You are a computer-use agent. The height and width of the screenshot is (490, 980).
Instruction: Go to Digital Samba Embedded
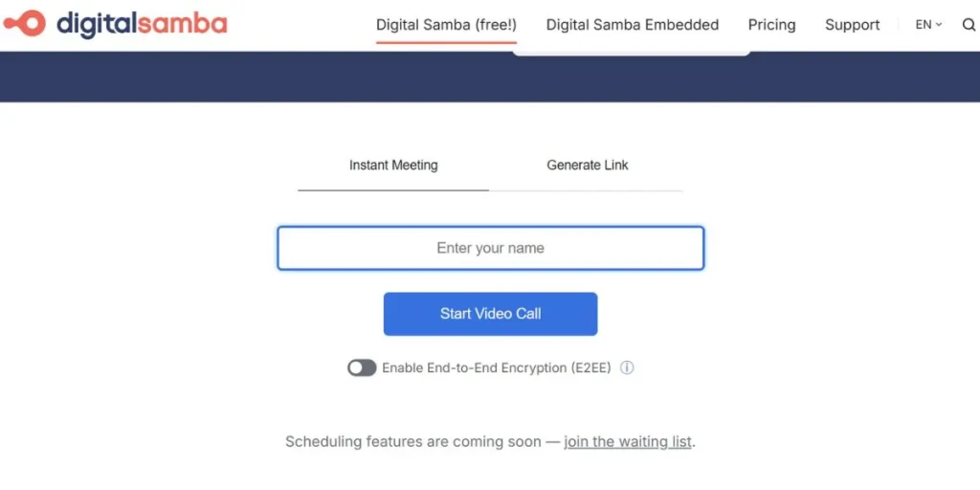coord(632,25)
